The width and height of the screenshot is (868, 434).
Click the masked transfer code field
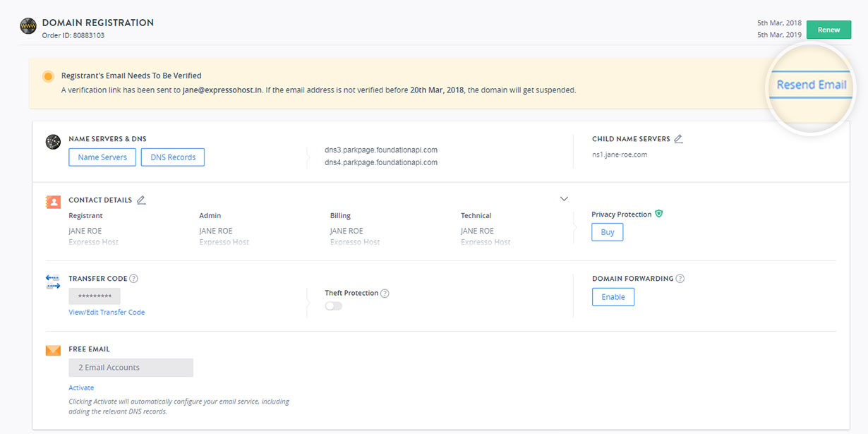tap(95, 296)
